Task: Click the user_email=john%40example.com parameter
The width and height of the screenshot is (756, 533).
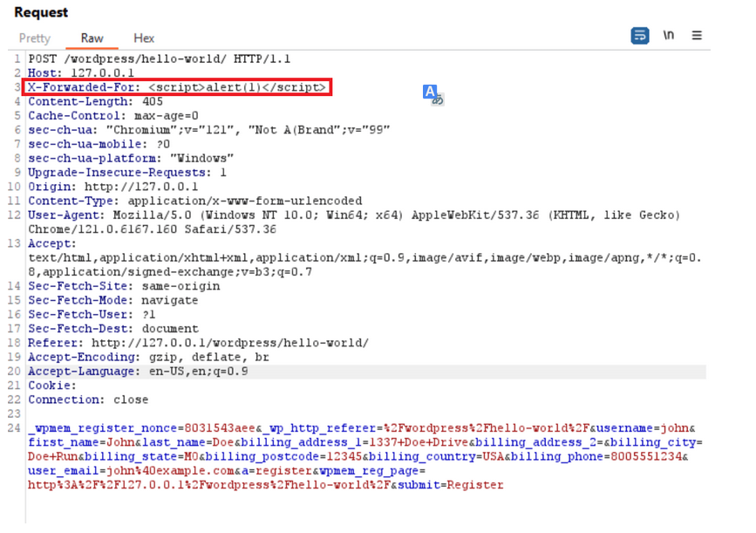Action: click(x=131, y=471)
